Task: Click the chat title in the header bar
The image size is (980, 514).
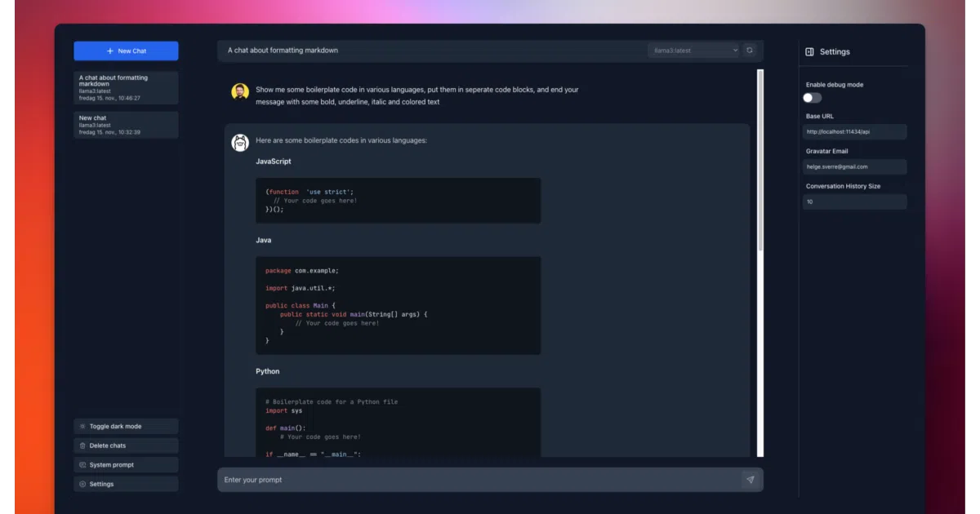Action: coord(283,51)
